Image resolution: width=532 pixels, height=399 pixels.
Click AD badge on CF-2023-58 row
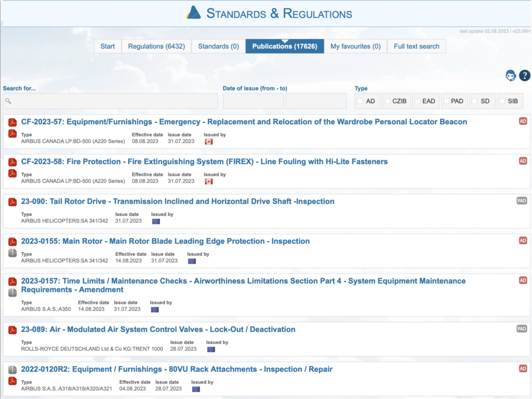(x=523, y=161)
